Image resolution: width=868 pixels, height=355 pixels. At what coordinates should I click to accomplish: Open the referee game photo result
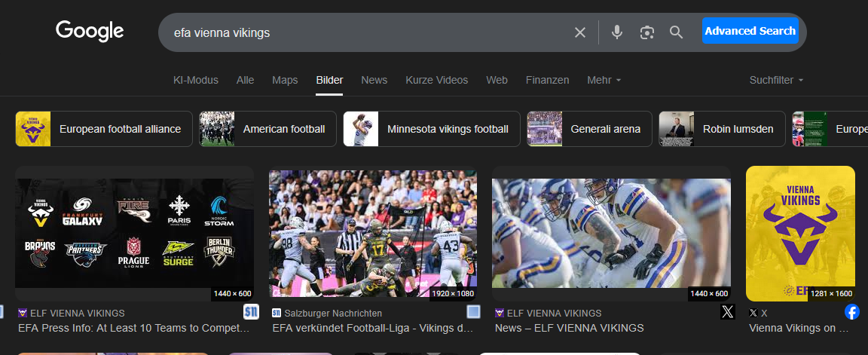click(373, 233)
